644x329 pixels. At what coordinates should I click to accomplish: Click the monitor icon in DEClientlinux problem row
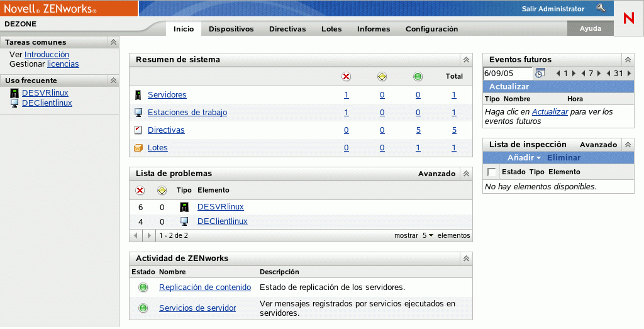[x=184, y=221]
